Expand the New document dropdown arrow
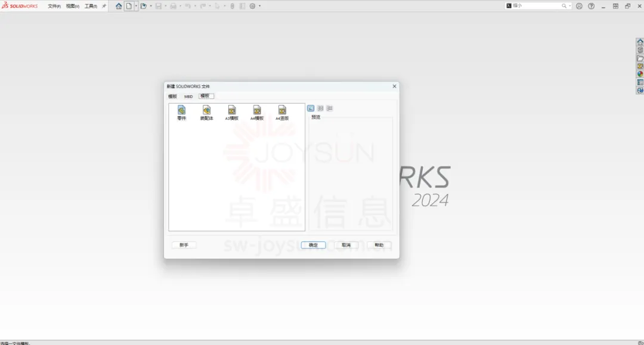Screen dimensions: 644x345 tap(136, 6)
